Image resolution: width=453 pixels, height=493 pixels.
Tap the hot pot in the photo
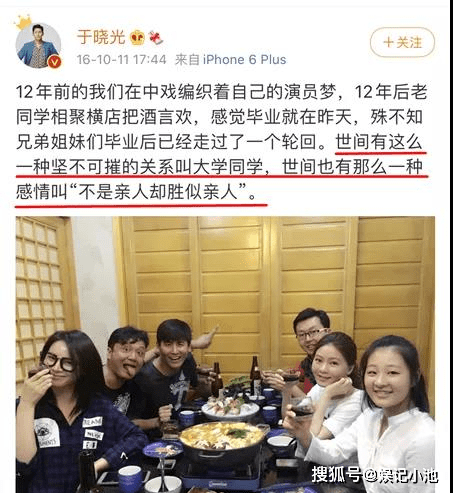coord(222,440)
